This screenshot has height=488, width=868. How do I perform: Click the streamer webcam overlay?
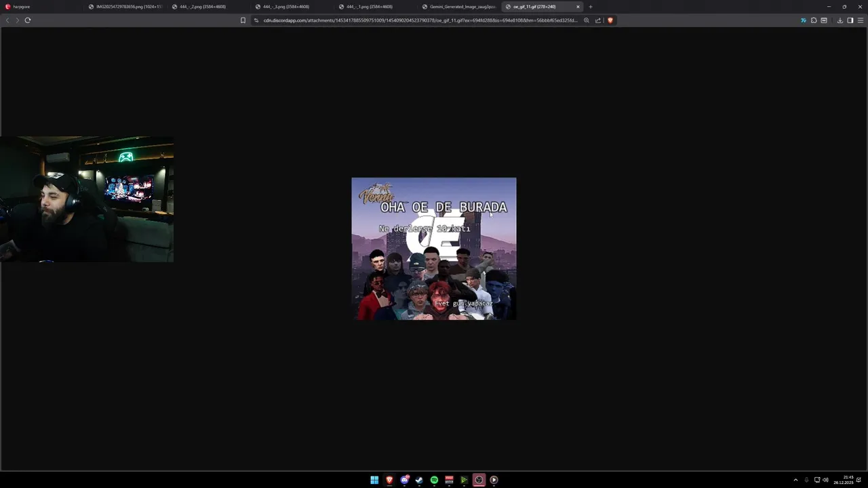[x=87, y=199]
